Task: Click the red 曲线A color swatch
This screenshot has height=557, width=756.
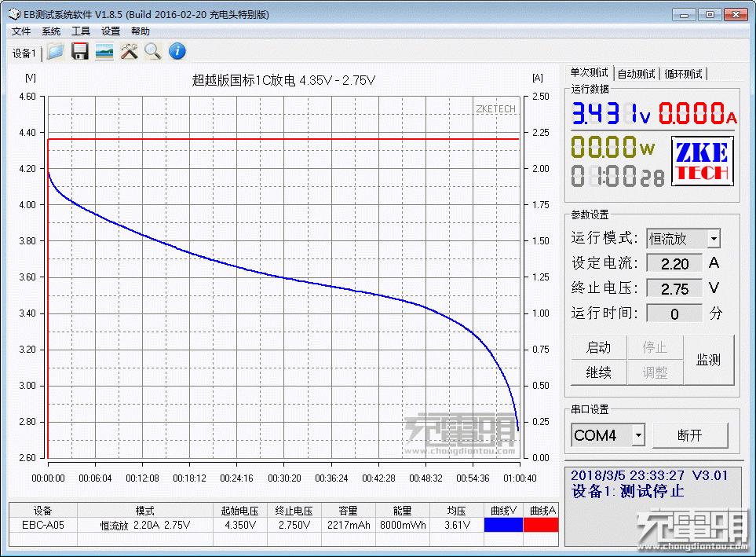Action: tap(540, 525)
